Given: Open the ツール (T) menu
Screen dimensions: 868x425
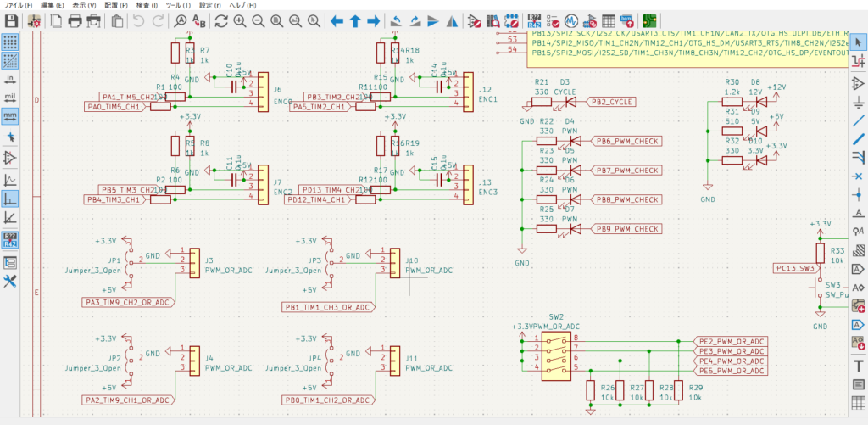Looking at the screenshot, I should click(179, 5).
